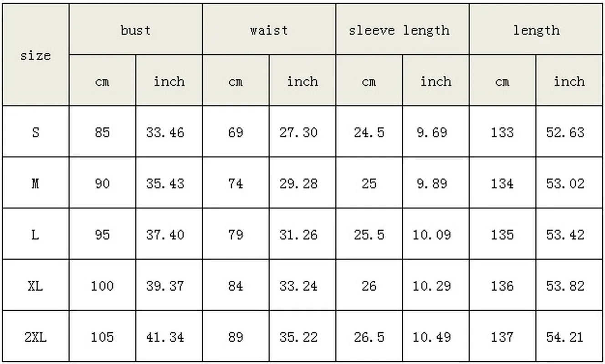Click the 33.46 bust inch cell

pos(165,132)
